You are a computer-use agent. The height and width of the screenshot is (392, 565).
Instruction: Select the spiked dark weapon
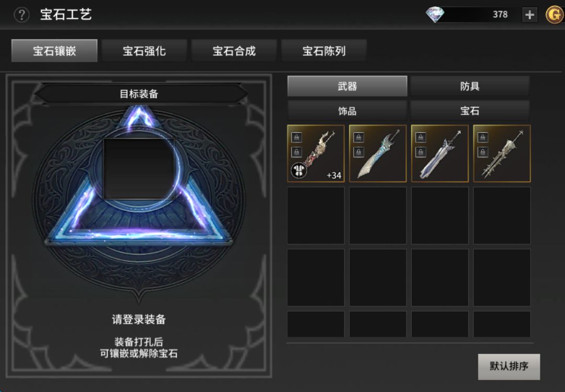pyautogui.click(x=502, y=154)
